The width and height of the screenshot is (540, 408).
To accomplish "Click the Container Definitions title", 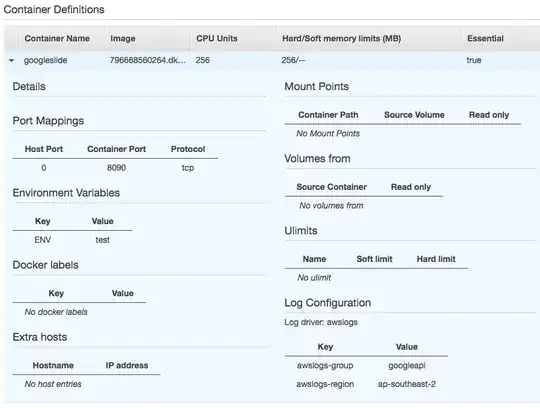I will click(x=54, y=10).
